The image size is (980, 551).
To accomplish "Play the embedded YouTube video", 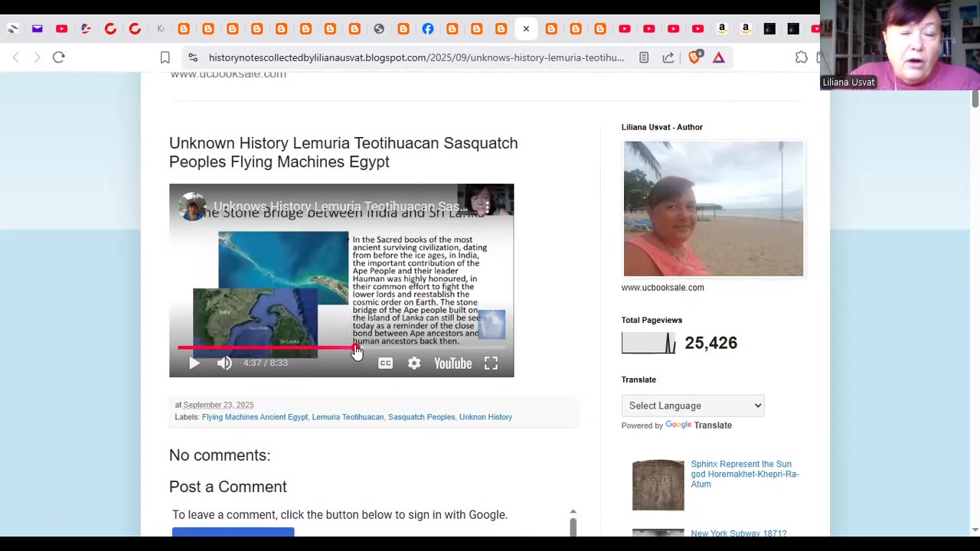I will (194, 364).
